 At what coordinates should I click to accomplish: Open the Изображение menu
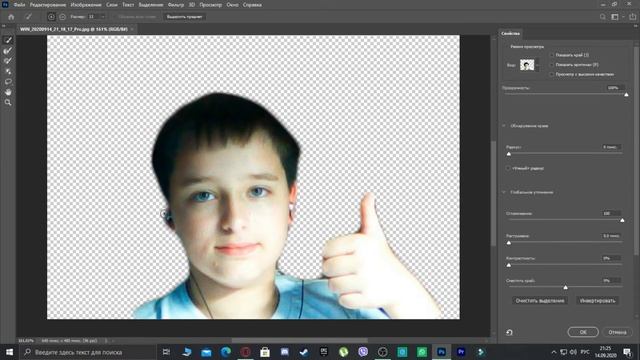86,5
